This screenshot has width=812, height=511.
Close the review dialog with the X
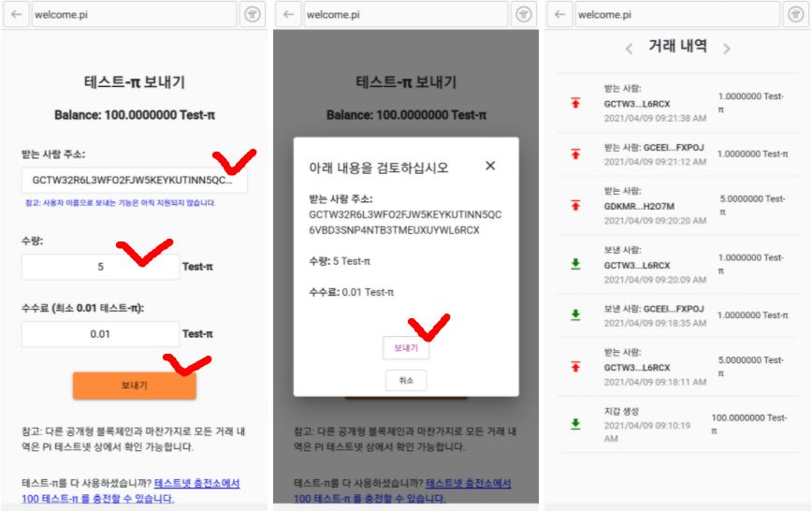click(x=490, y=166)
